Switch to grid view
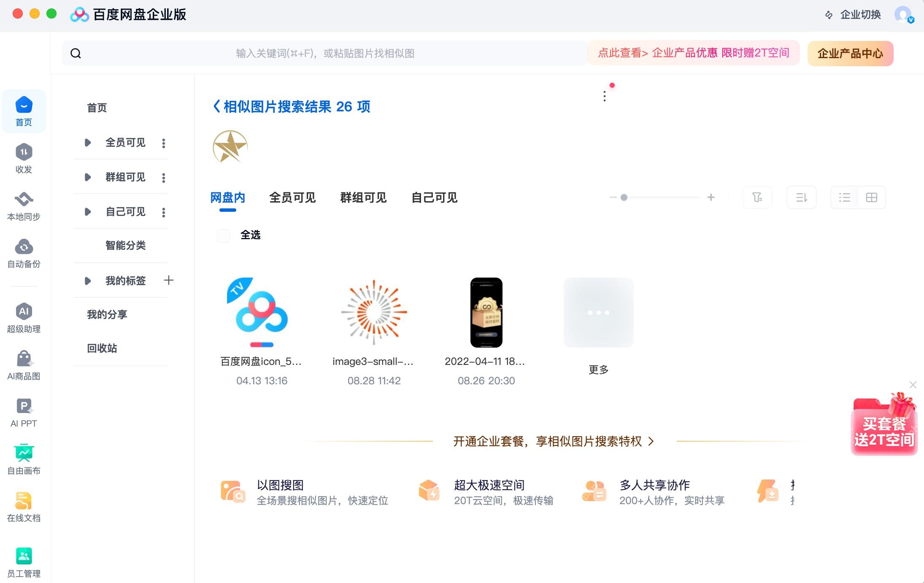 tap(872, 197)
